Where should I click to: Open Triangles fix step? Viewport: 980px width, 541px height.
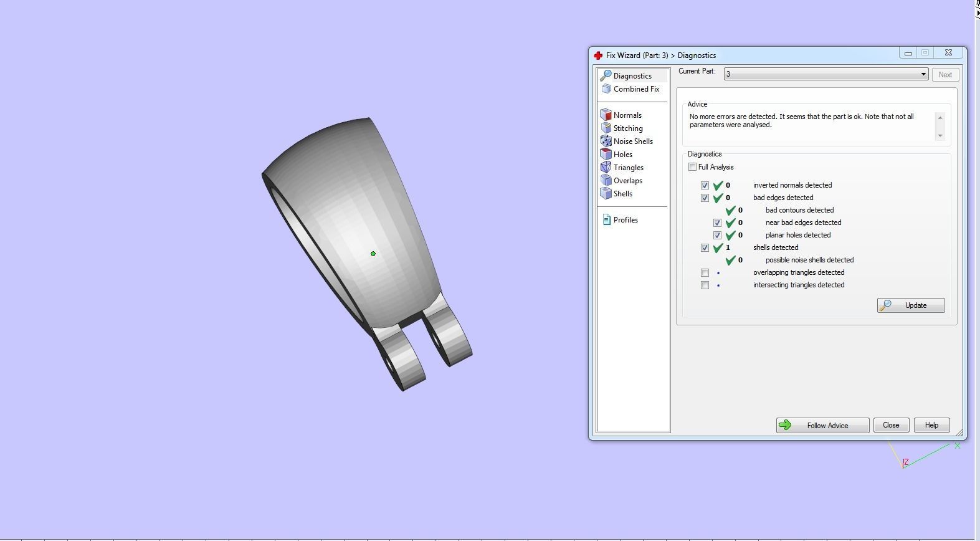click(x=629, y=168)
